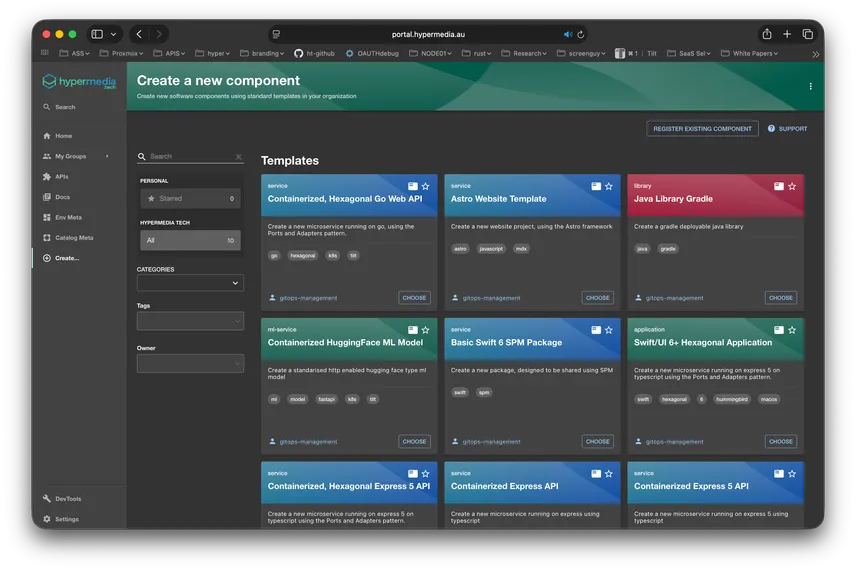Image resolution: width=856 pixels, height=570 pixels.
Task: Open the three-dot page options menu
Action: (x=811, y=86)
